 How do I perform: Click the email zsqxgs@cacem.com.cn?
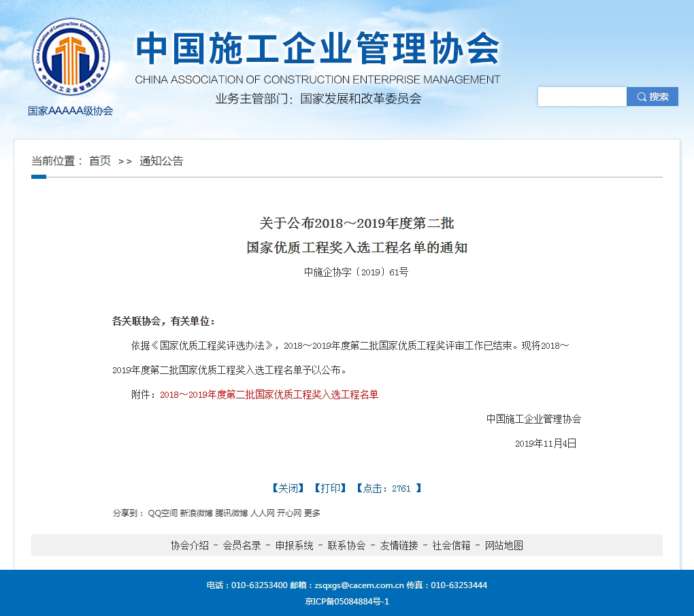(359, 585)
